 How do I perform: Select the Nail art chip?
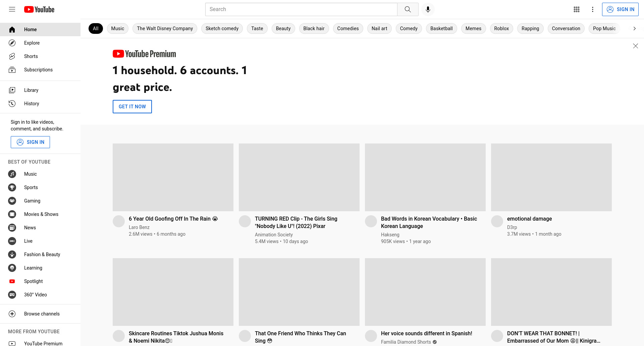click(x=379, y=28)
